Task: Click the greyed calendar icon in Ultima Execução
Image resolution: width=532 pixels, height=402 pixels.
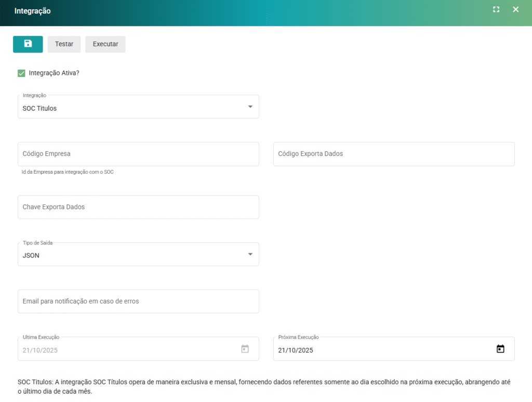Action: (245, 349)
